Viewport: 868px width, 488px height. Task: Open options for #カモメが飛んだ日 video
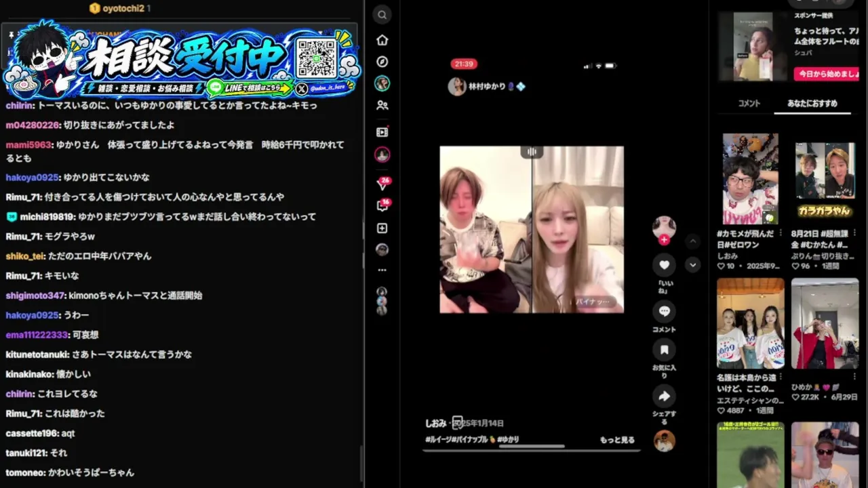779,232
